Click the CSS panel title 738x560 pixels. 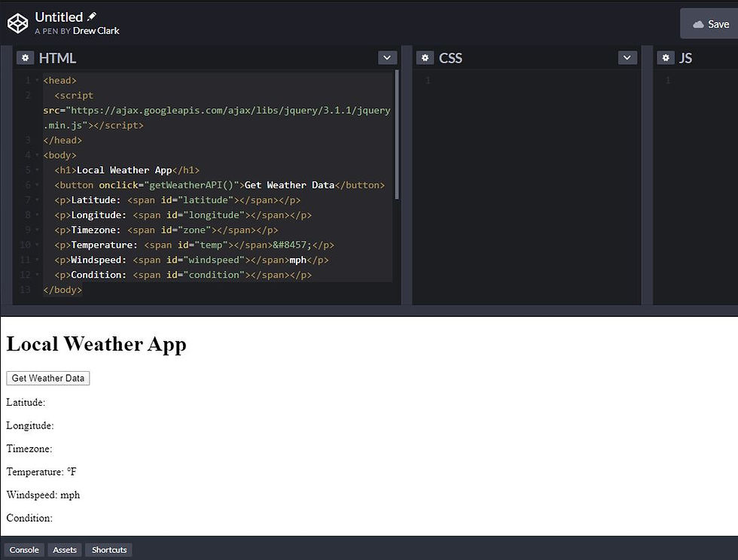pyautogui.click(x=450, y=58)
